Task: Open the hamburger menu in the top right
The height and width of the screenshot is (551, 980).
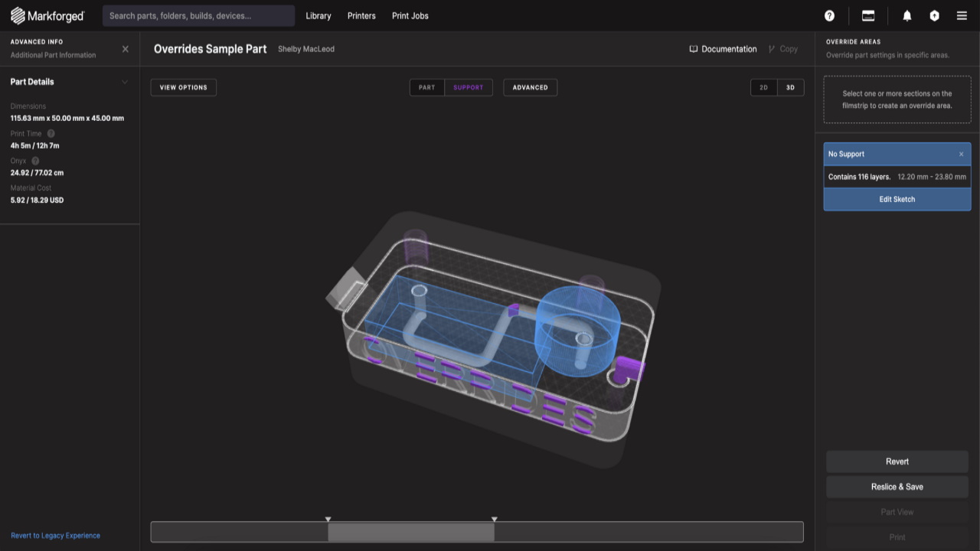Action: coord(962,15)
